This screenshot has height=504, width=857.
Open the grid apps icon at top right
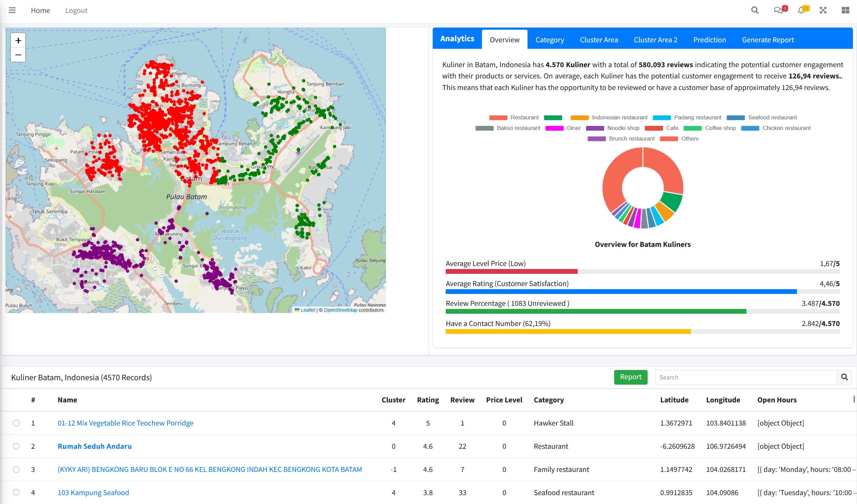pyautogui.click(x=845, y=10)
